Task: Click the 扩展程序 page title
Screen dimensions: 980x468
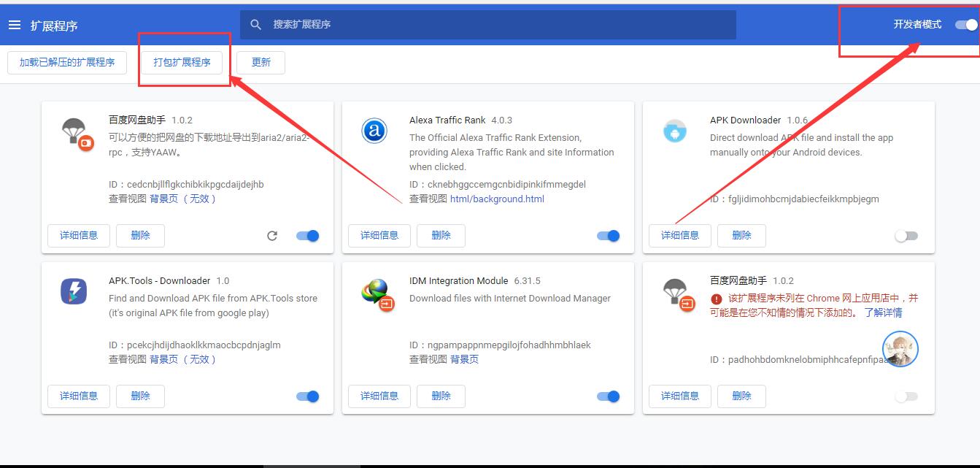Action: 54,26
